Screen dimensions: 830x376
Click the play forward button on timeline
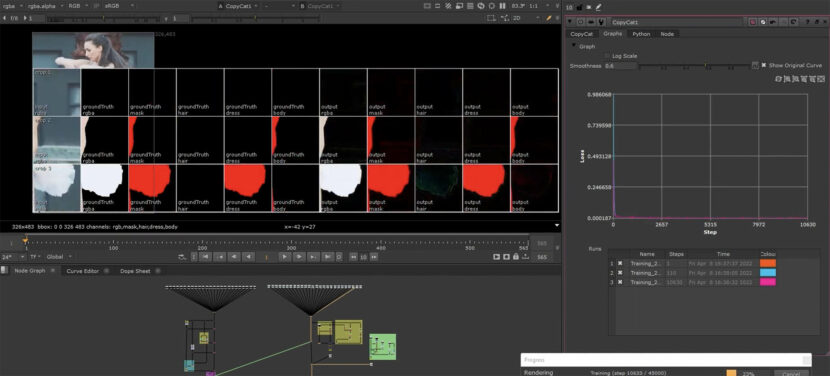[285, 257]
